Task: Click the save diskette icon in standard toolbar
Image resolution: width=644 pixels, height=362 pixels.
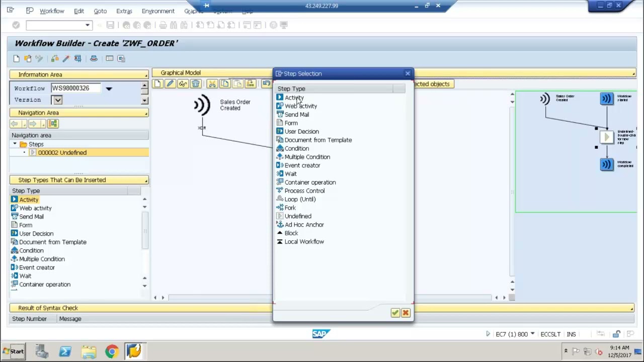Action: [x=110, y=25]
